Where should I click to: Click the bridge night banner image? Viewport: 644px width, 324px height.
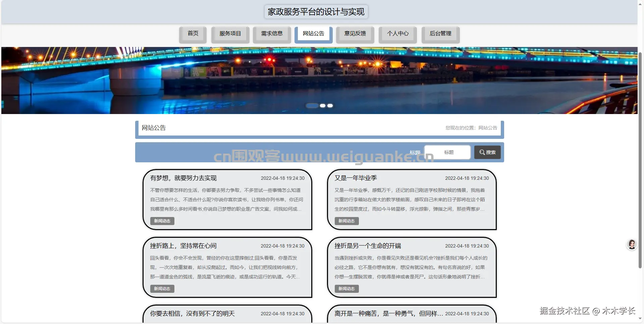pos(319,80)
